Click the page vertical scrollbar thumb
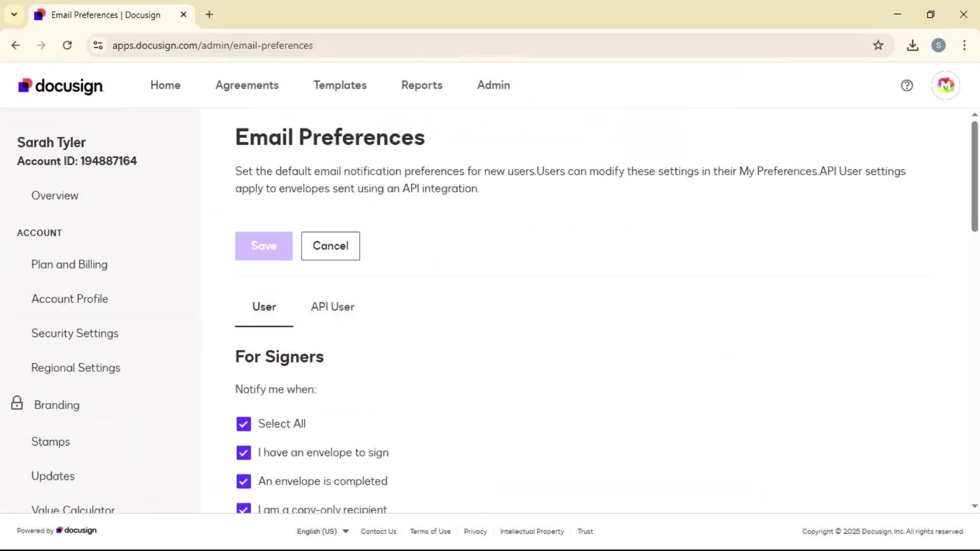This screenshot has height=551, width=980. pos(974,176)
